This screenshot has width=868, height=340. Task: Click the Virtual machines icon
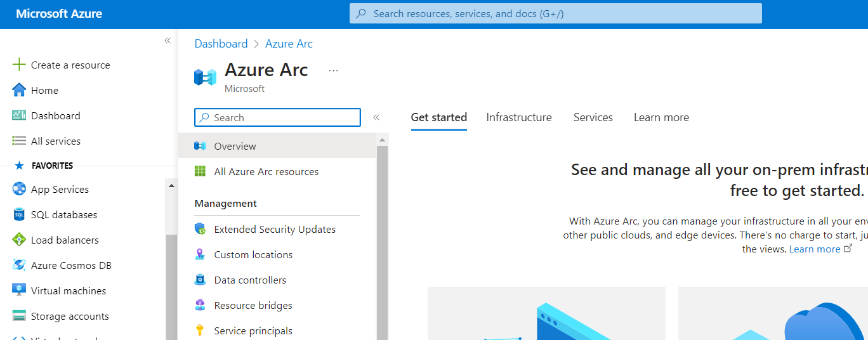[x=19, y=291]
